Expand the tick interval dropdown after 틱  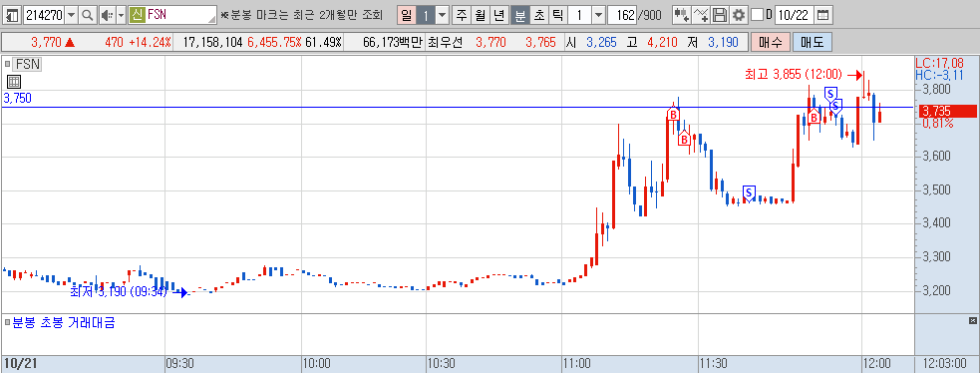coord(598,15)
